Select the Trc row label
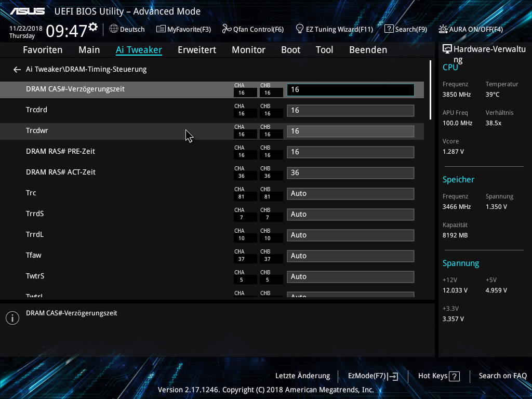Viewport: 532px width, 399px height. click(31, 193)
